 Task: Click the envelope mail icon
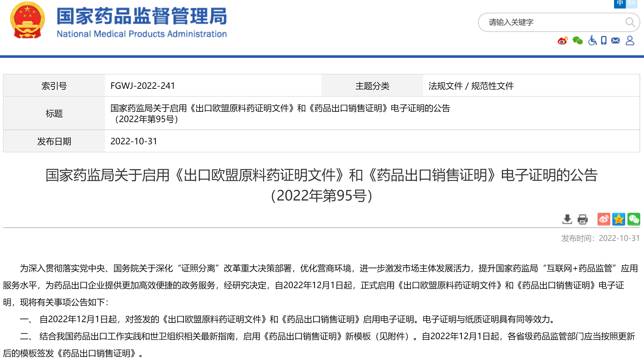click(615, 41)
